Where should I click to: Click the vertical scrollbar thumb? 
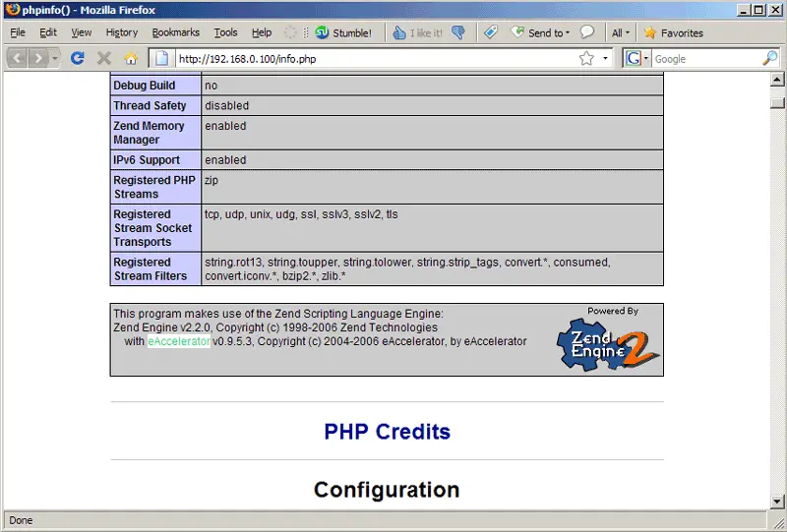coord(777,102)
